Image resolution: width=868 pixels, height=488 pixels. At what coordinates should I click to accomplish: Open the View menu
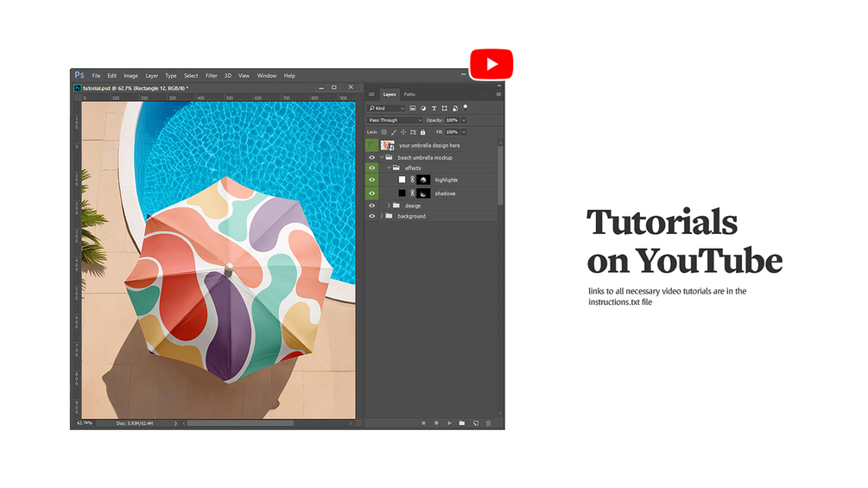point(244,76)
